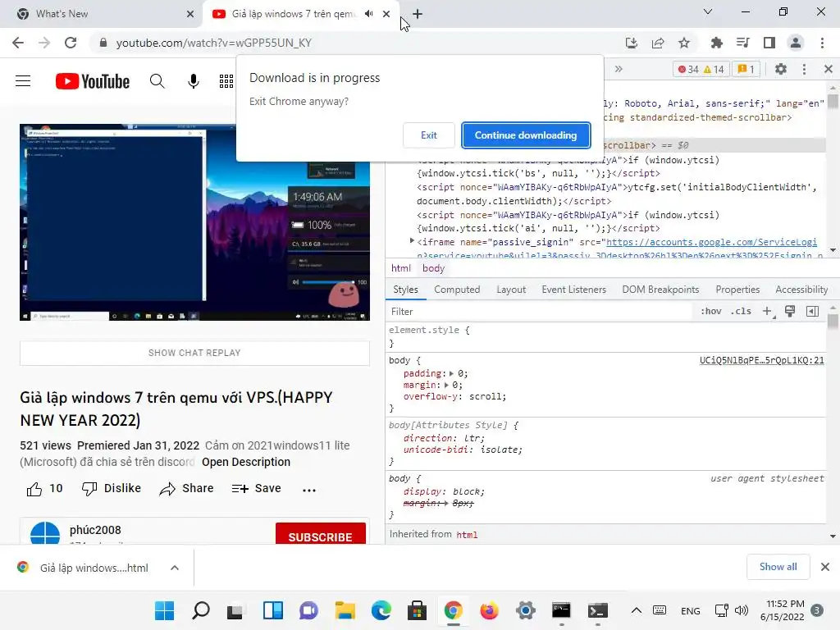Open the Chrome profile avatar
The height and width of the screenshot is (630, 840).
(x=796, y=43)
